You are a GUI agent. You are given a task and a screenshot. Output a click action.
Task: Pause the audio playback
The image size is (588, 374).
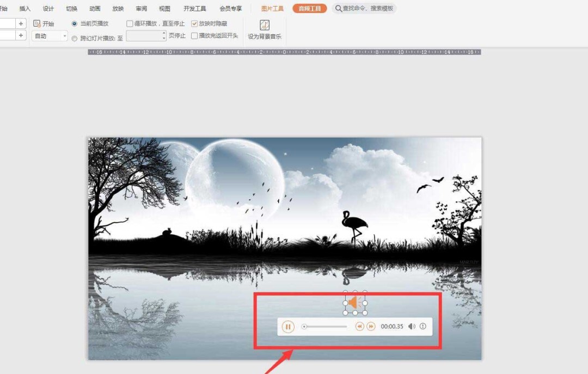[x=287, y=326]
